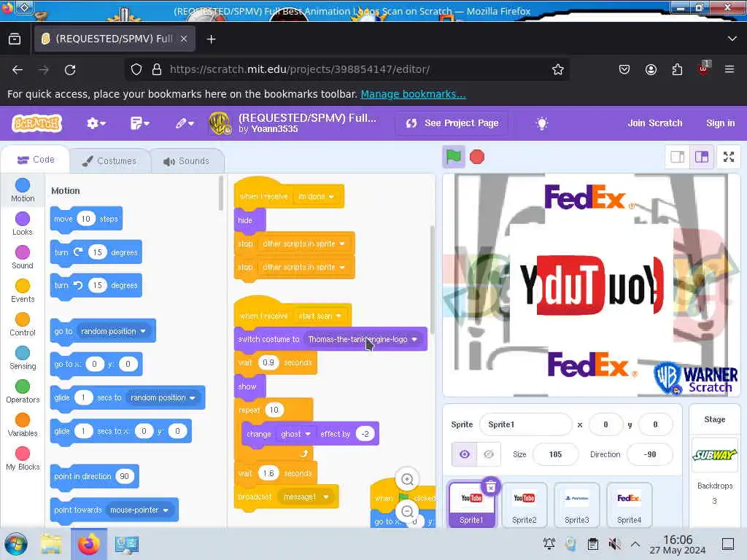Switch to large stage layout
Viewport: 747px width, 560px height.
click(701, 157)
